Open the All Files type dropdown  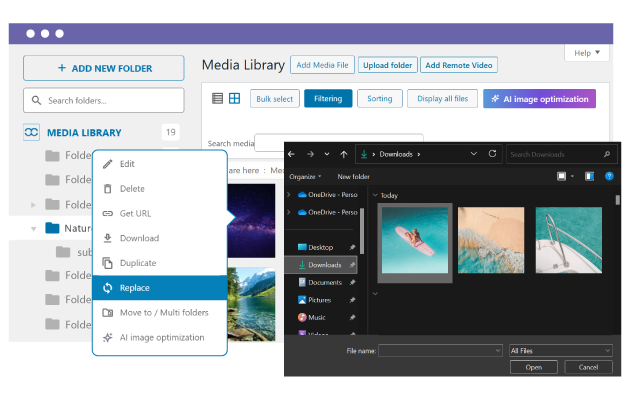[x=560, y=351]
